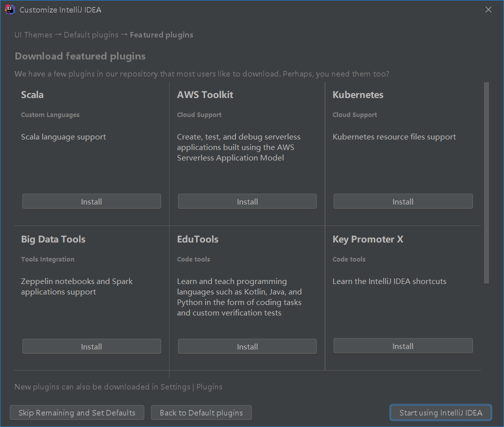Click the Tools Integration category label

(x=47, y=259)
